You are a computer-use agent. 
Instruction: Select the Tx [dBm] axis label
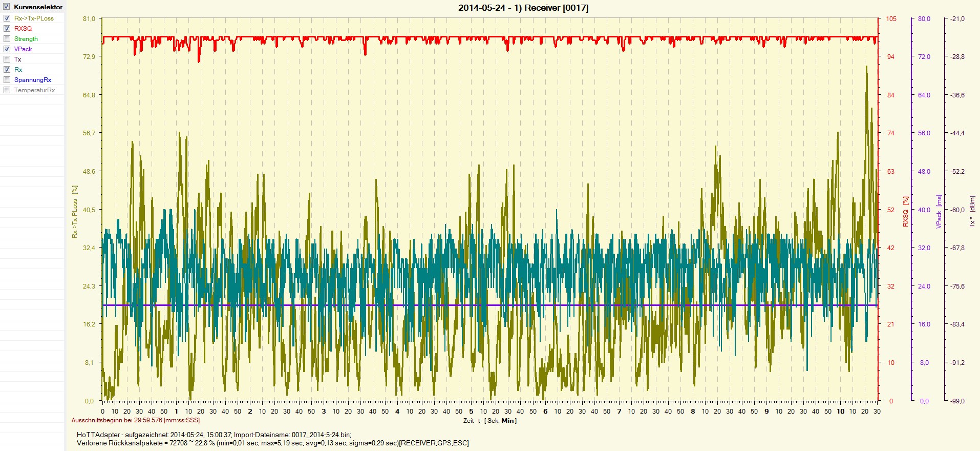click(972, 211)
